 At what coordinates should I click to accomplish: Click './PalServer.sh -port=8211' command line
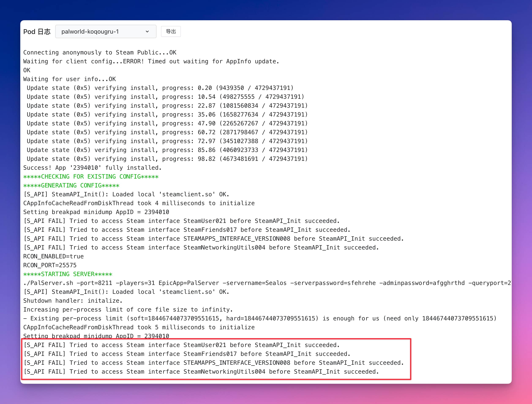click(267, 283)
